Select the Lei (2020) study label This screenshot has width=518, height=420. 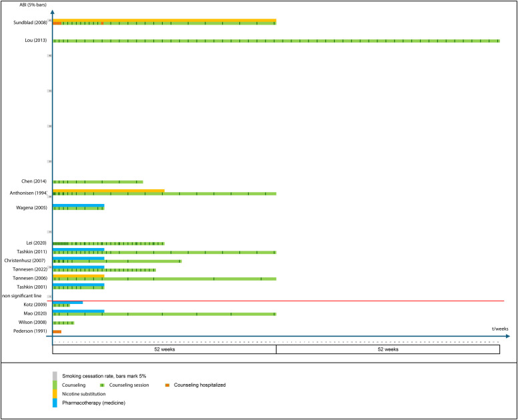tap(35, 243)
